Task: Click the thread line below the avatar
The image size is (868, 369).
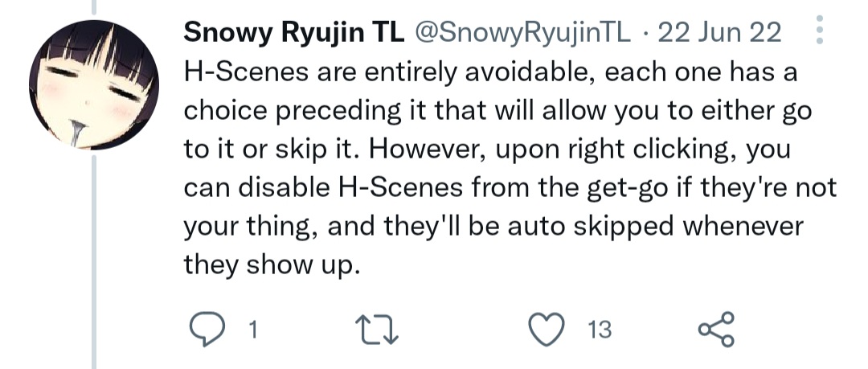Action: tap(94, 257)
